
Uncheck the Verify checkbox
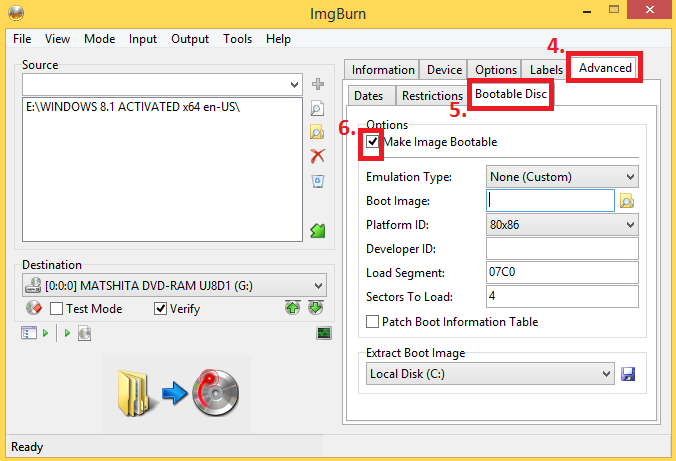point(160,309)
